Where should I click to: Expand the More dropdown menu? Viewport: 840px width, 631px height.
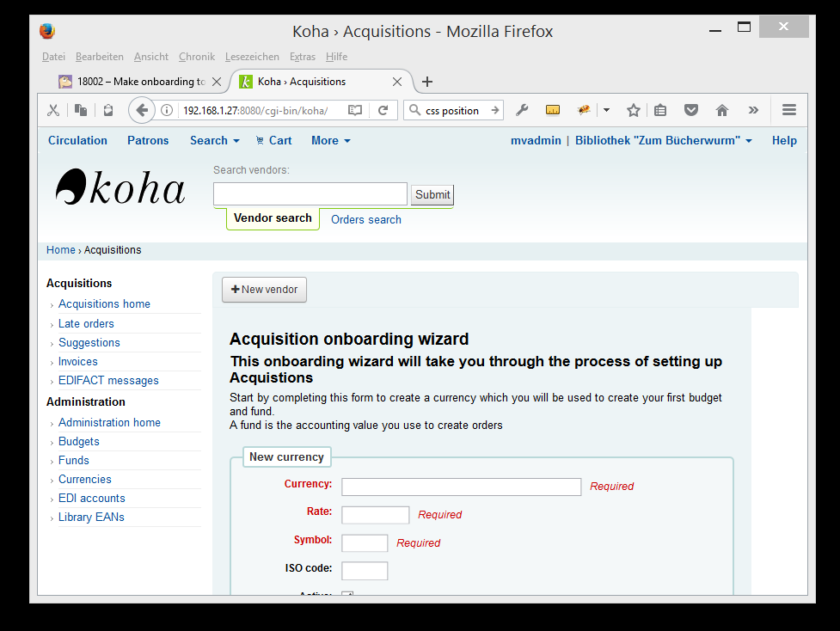(x=331, y=141)
